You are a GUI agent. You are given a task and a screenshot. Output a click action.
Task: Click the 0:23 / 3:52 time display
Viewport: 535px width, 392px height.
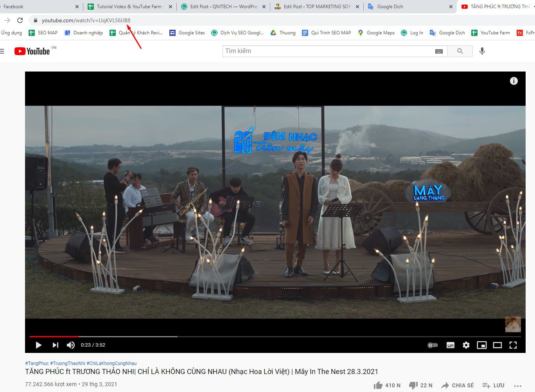pyautogui.click(x=93, y=345)
